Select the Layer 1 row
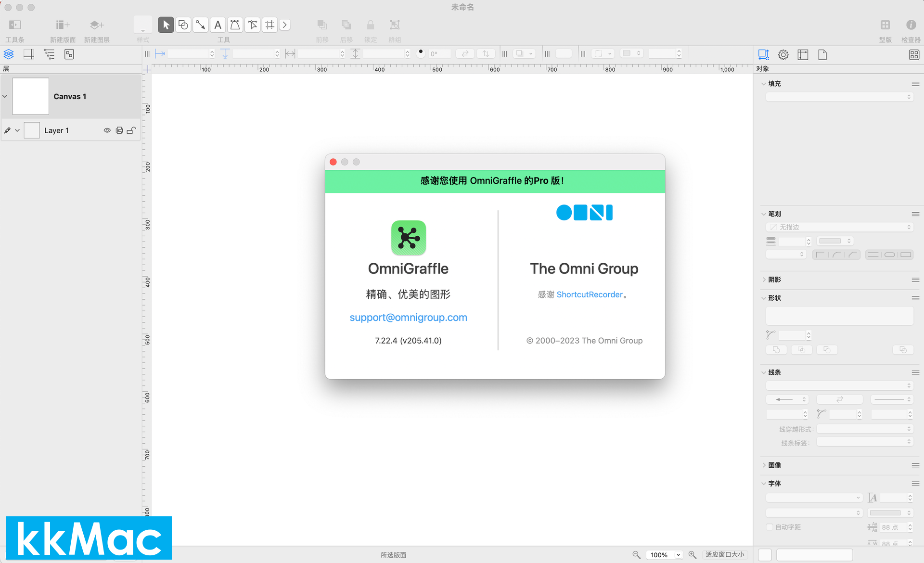 click(71, 130)
